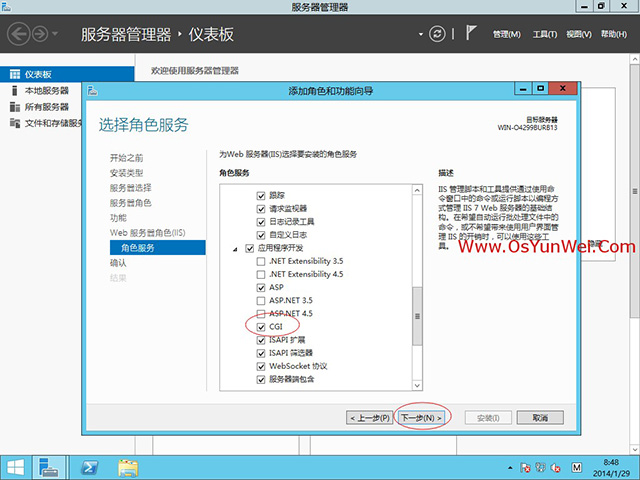640x480 pixels.
Task: Open Server Manager from the taskbar
Action: pos(49,468)
